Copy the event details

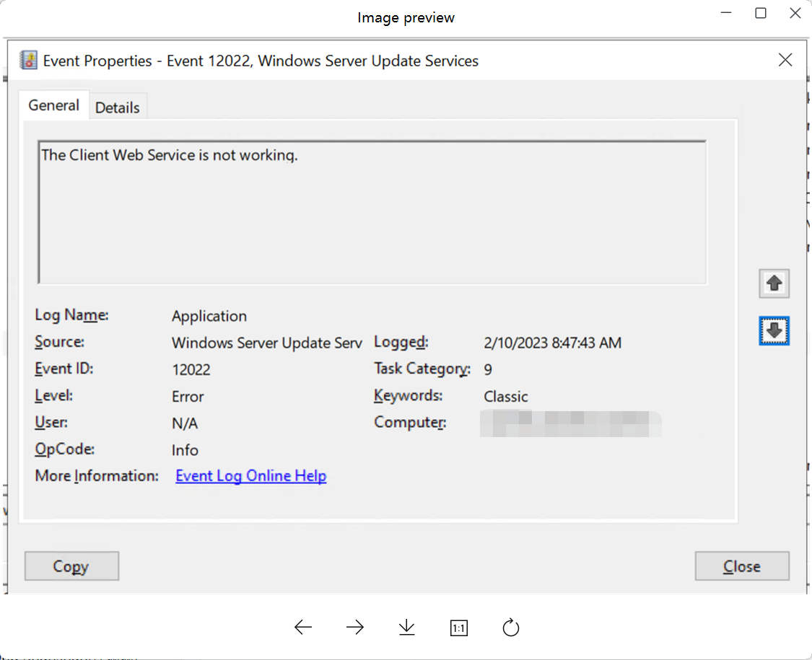coord(71,566)
